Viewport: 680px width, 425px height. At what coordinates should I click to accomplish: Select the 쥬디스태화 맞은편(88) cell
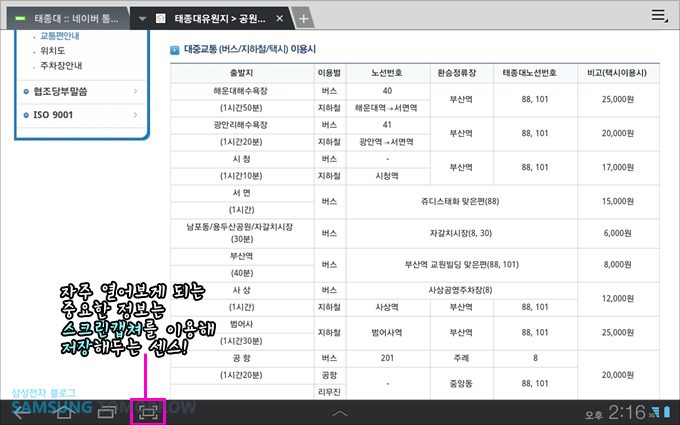click(x=461, y=201)
